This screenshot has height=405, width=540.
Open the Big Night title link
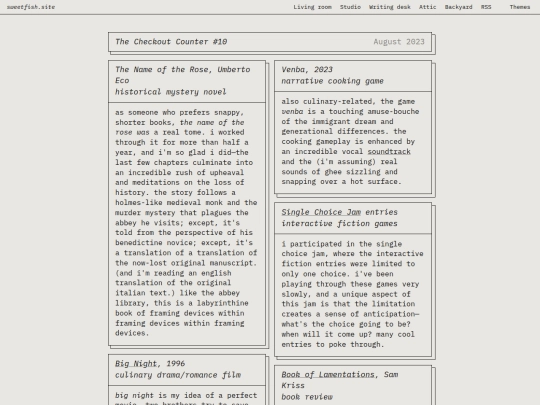[x=136, y=364]
